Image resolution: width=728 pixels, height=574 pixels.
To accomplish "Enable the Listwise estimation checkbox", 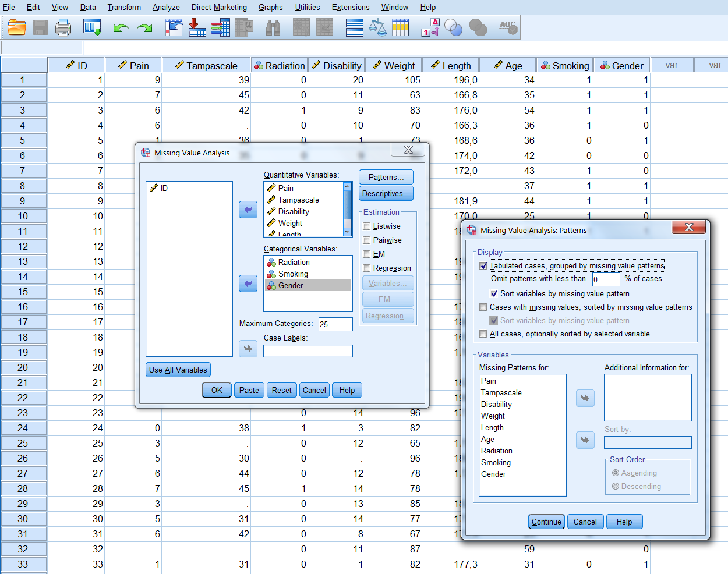I will point(367,226).
